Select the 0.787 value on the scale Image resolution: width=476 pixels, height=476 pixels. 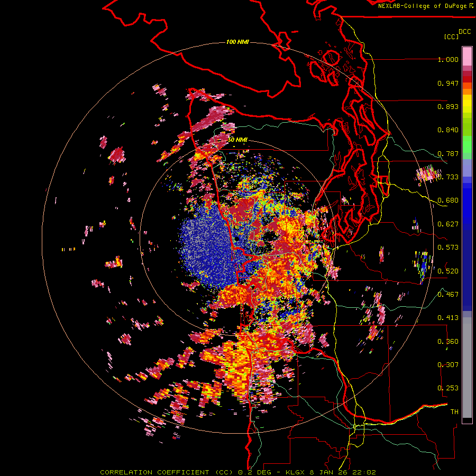click(x=448, y=153)
